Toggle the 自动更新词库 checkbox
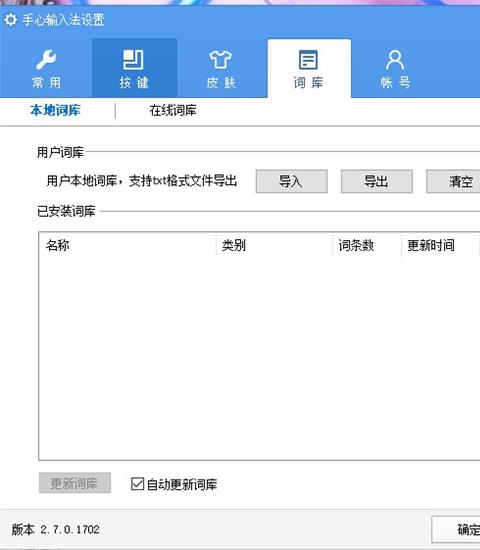Viewport: 480px width, 550px height. (x=137, y=484)
